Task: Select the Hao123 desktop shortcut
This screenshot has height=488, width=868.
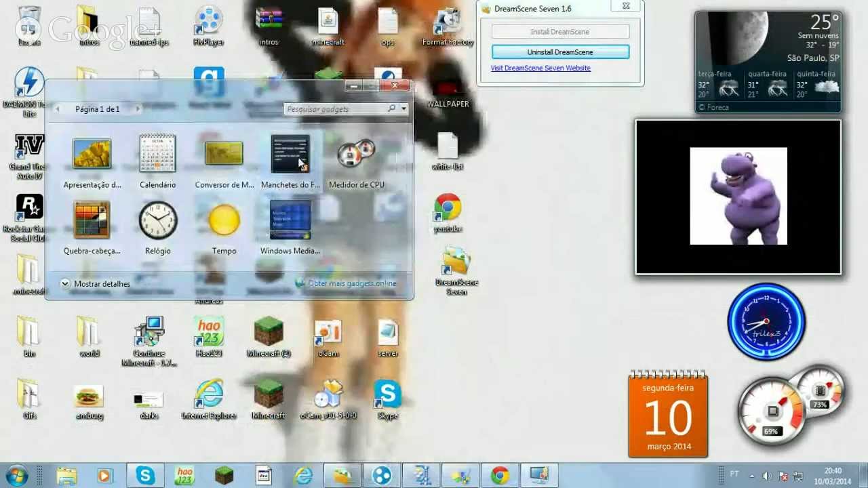Action: (209, 337)
